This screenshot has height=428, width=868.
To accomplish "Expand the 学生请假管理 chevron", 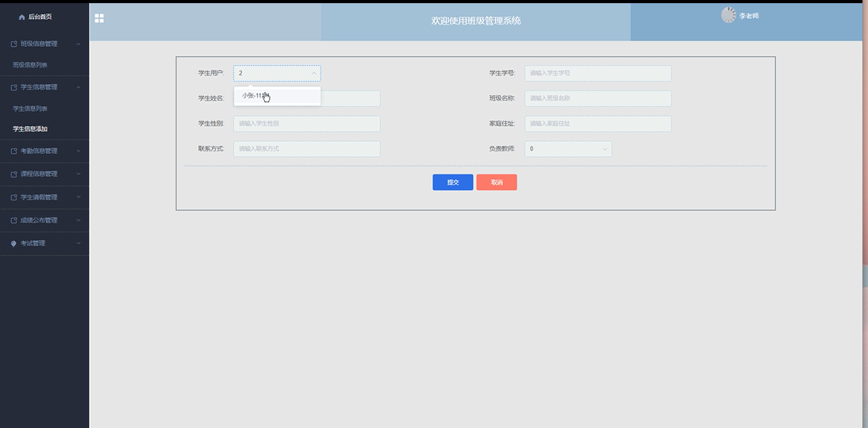I will [x=78, y=197].
